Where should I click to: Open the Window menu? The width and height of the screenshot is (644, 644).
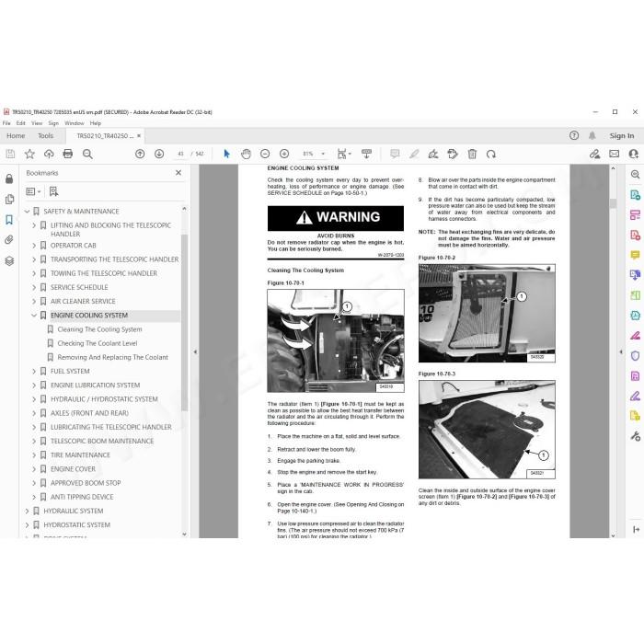75,123
